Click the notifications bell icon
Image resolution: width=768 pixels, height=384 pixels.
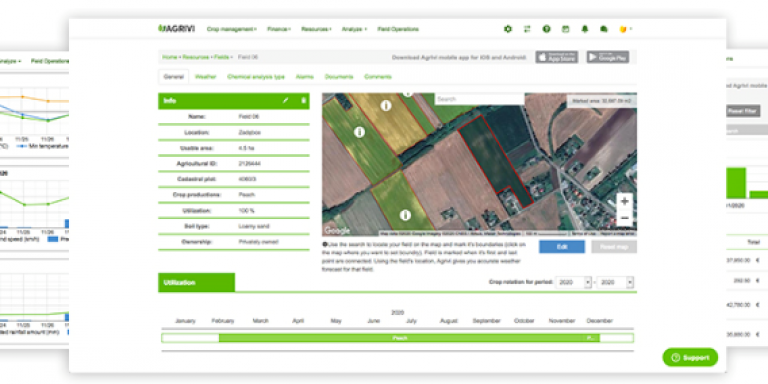[x=585, y=29]
